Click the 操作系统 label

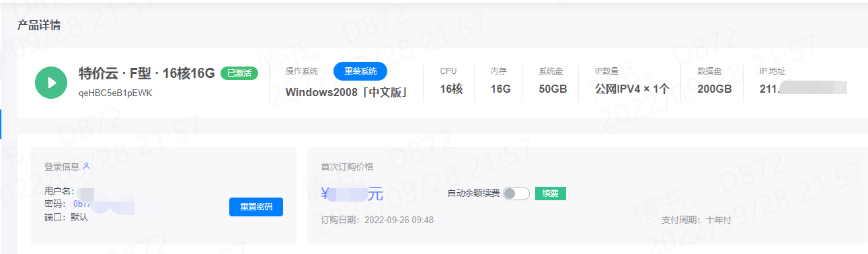pyautogui.click(x=301, y=71)
